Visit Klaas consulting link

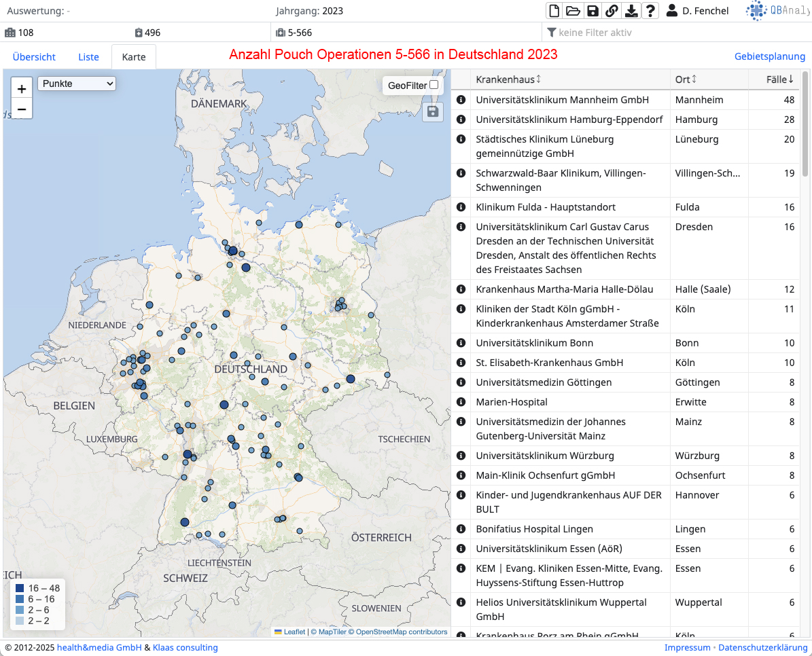(186, 648)
